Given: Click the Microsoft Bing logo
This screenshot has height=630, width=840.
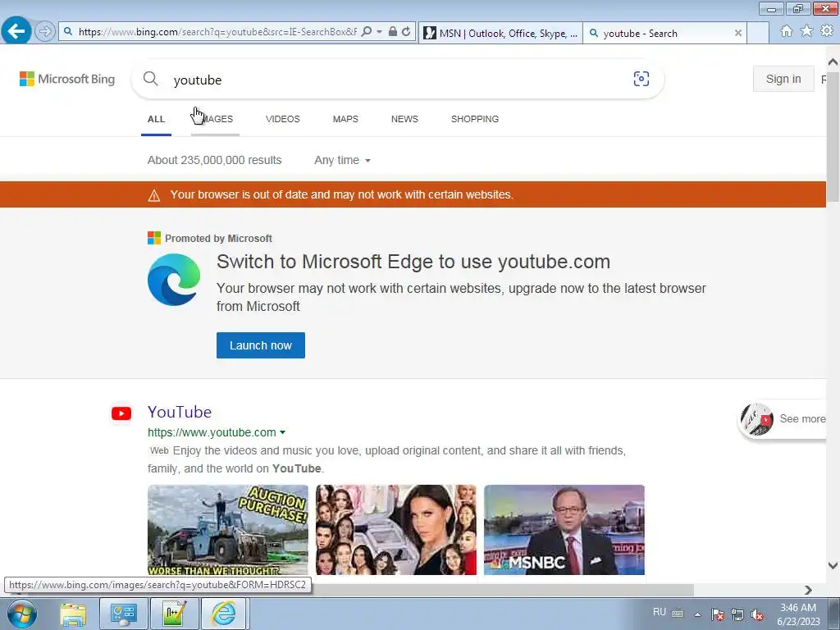Looking at the screenshot, I should [x=67, y=80].
